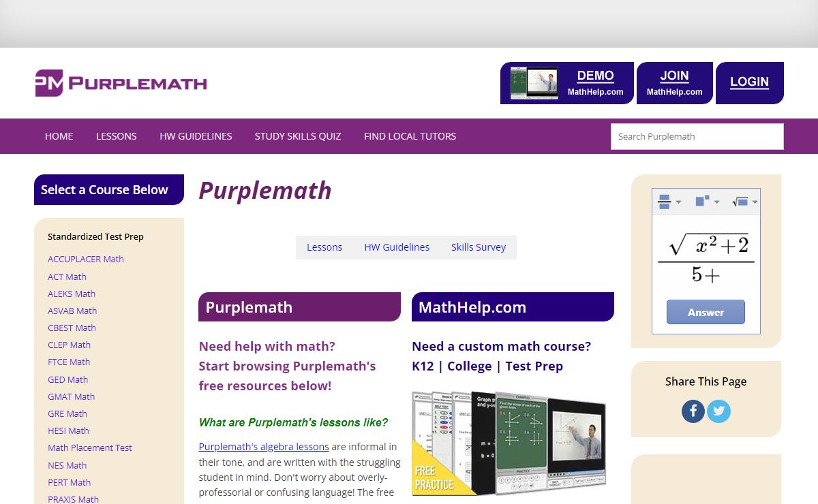Click Select a Course Below heading
The image size is (818, 504).
point(109,189)
